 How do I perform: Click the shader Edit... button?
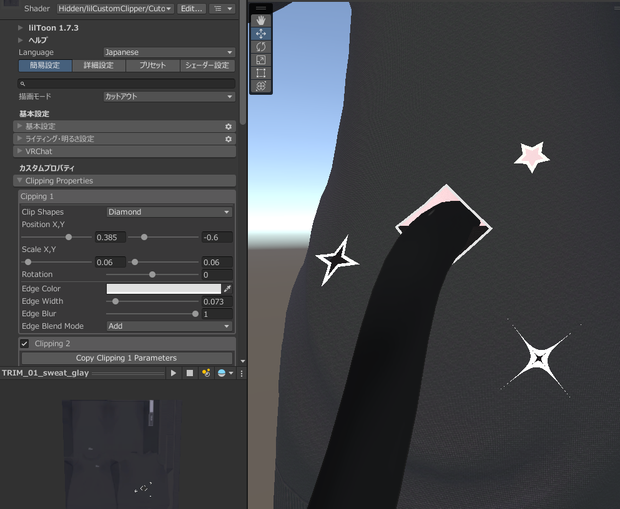pyautogui.click(x=191, y=9)
